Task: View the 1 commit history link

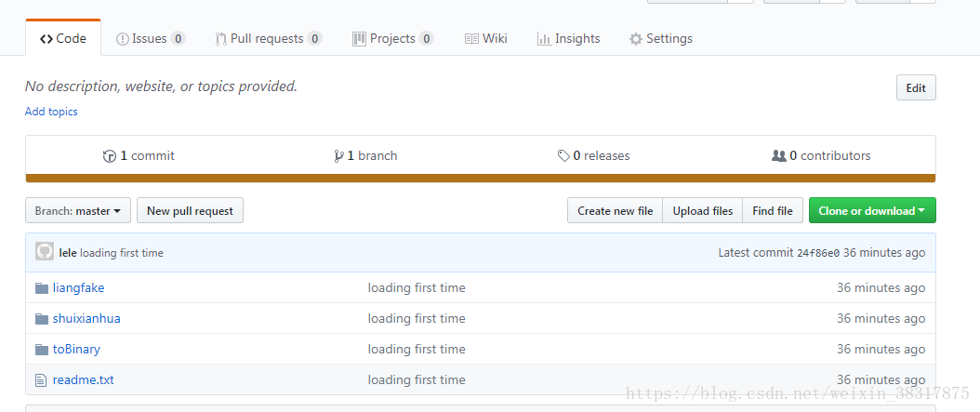Action: 139,155
